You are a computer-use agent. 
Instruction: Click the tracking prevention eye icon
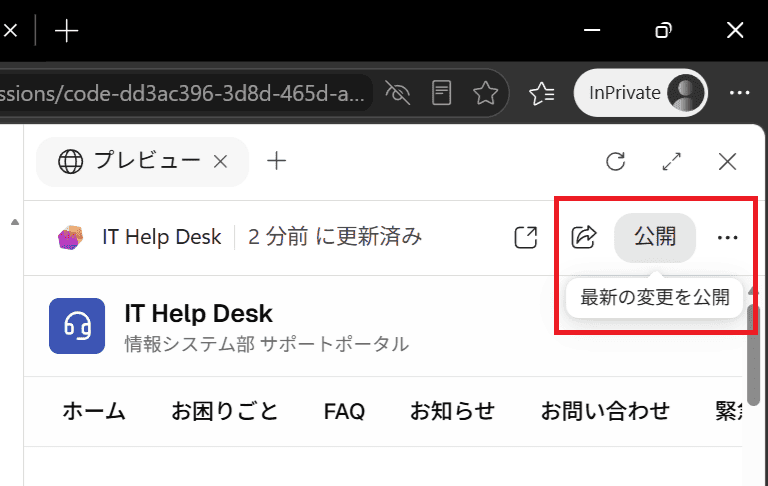tap(398, 93)
